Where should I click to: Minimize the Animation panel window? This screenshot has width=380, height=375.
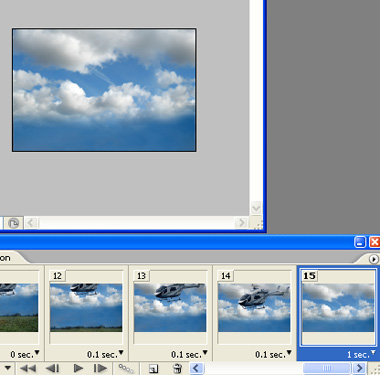[360, 242]
